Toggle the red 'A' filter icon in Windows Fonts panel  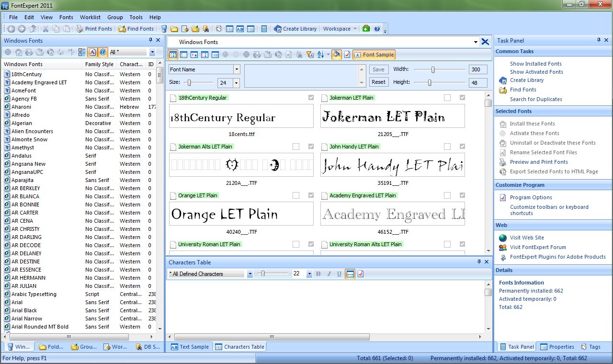pos(92,52)
